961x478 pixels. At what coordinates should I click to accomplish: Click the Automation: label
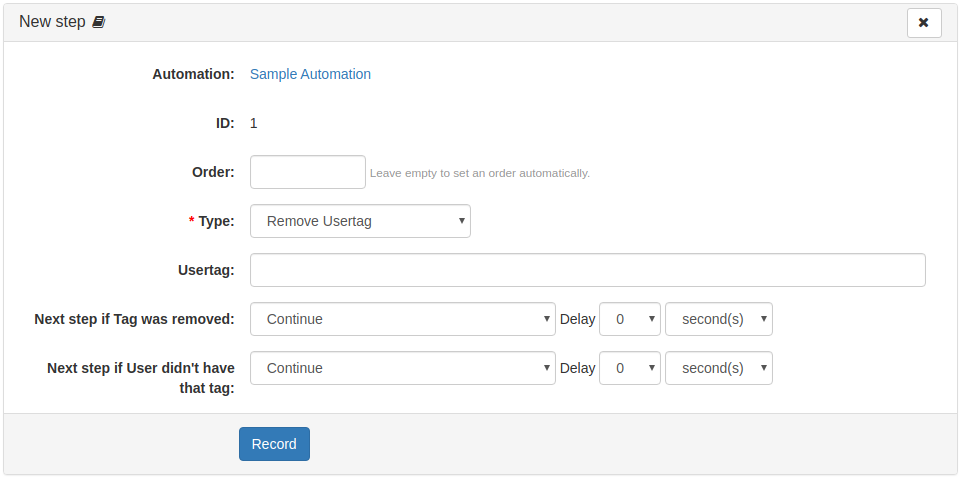tap(194, 74)
